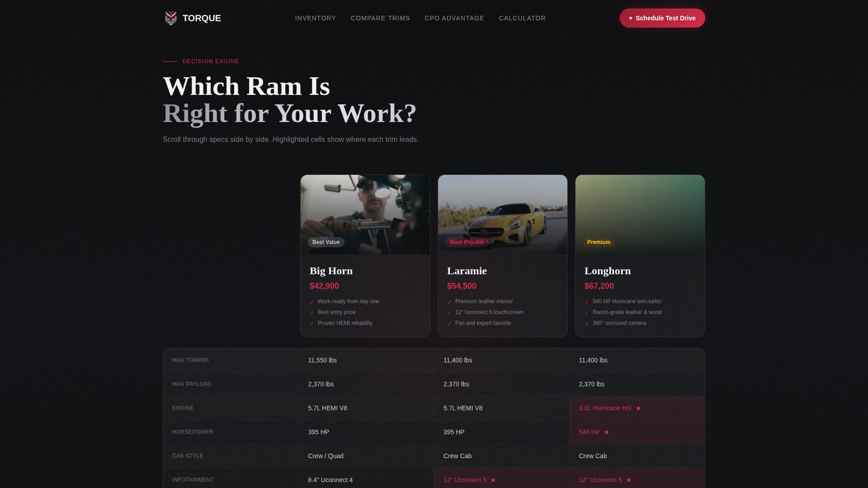This screenshot has width=868, height=488.
Task: Click the checkmark beside Premium leather interior
Action: point(449,301)
